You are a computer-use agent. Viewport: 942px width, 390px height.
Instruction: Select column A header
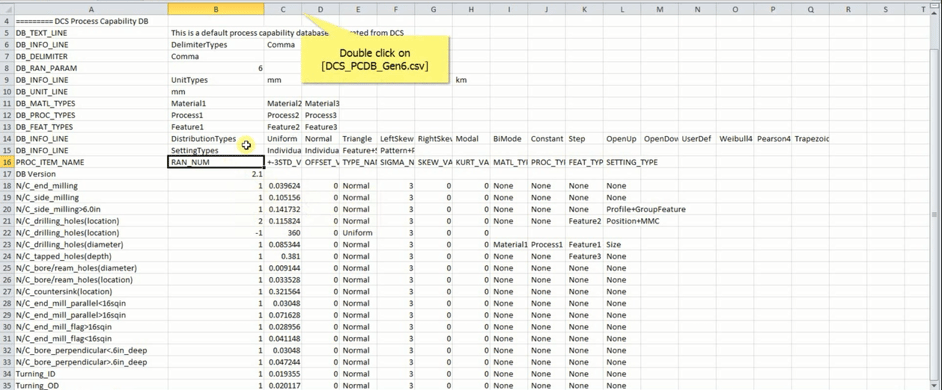(x=91, y=9)
